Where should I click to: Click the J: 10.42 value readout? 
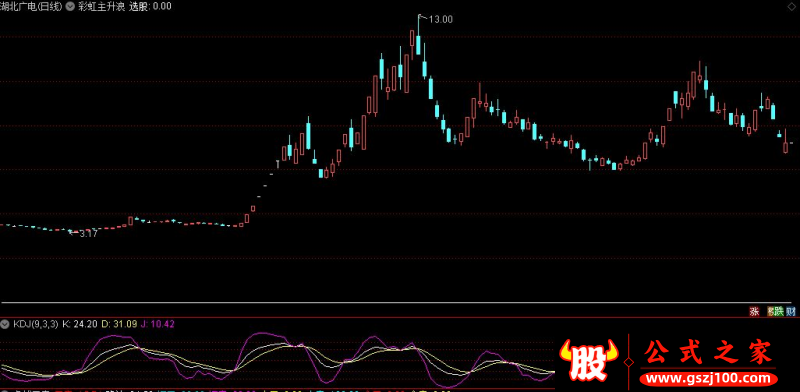[x=158, y=324]
